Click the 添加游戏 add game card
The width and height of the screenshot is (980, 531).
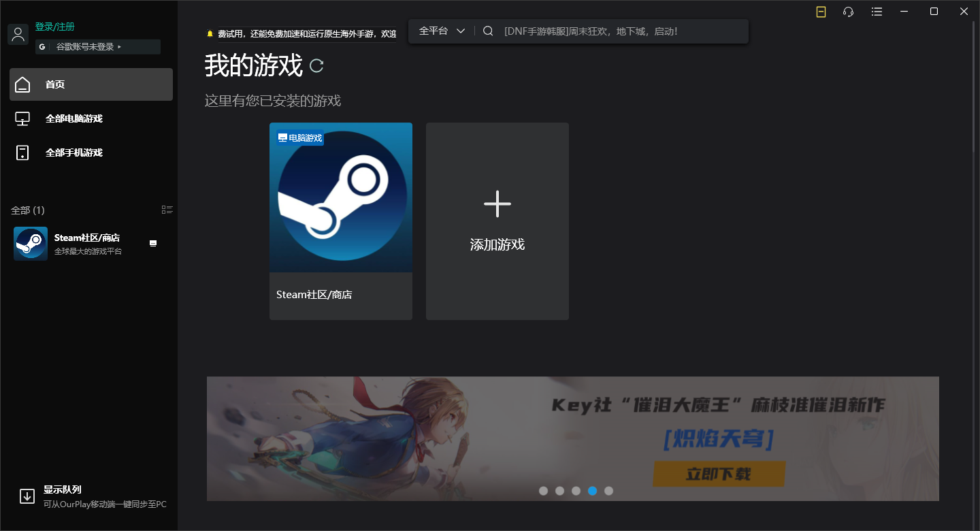[497, 221]
